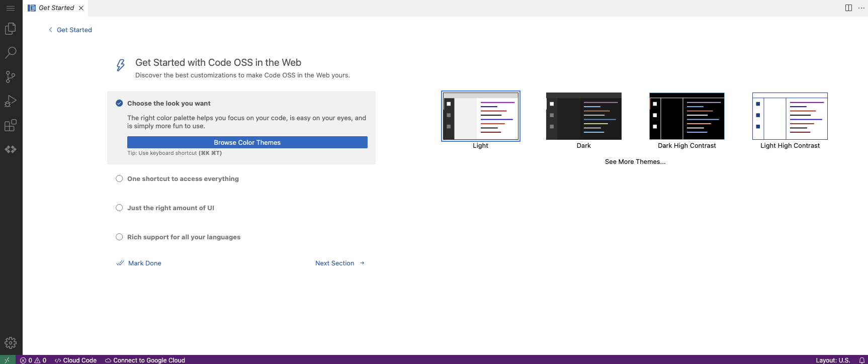Open the Explorer view

pyautogui.click(x=11, y=29)
